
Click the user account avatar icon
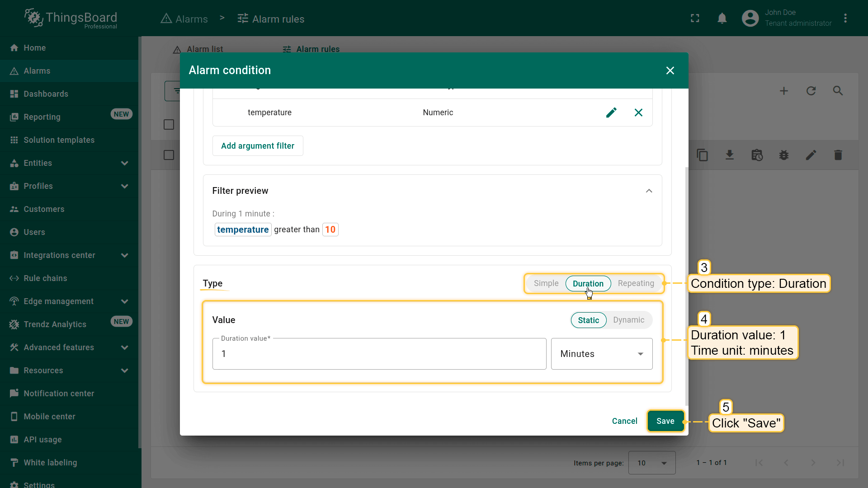click(x=750, y=19)
